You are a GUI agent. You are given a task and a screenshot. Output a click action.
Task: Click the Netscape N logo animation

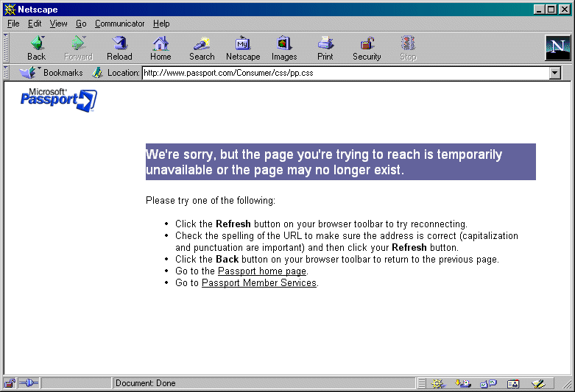[557, 47]
